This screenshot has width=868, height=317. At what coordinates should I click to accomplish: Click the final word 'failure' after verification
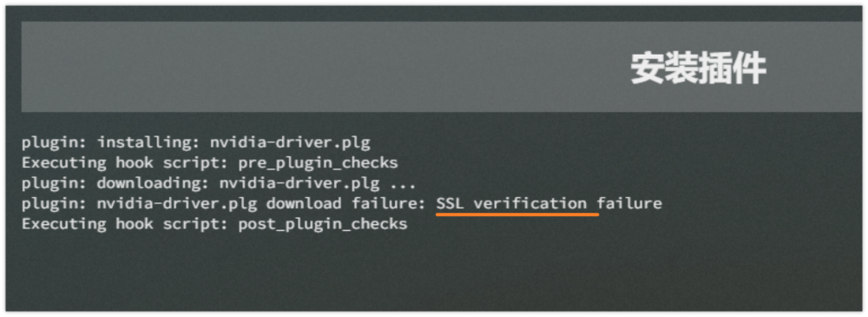click(629, 203)
